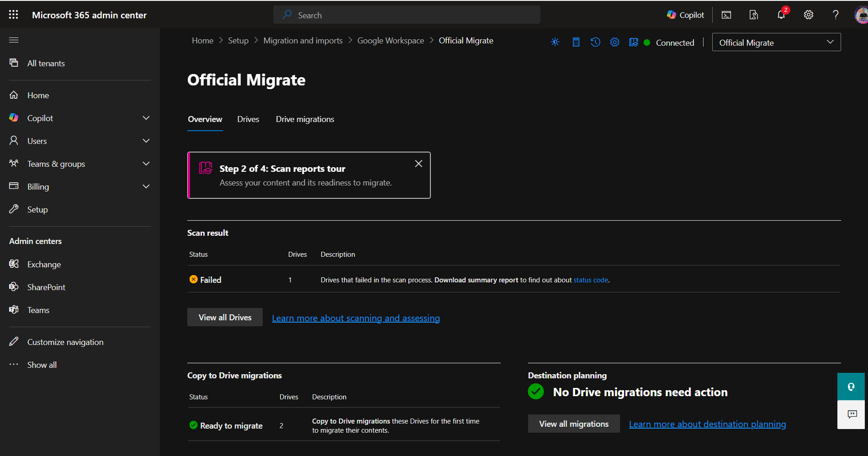The image size is (868, 456).
Task: Open the status code link
Action: click(590, 280)
